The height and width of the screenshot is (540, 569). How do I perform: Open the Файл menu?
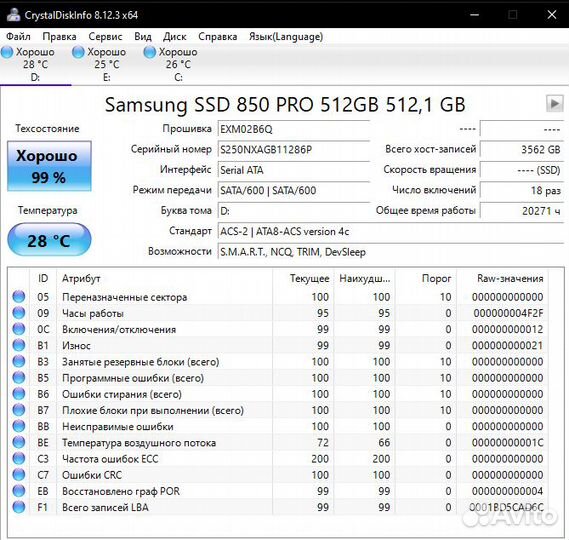point(18,37)
